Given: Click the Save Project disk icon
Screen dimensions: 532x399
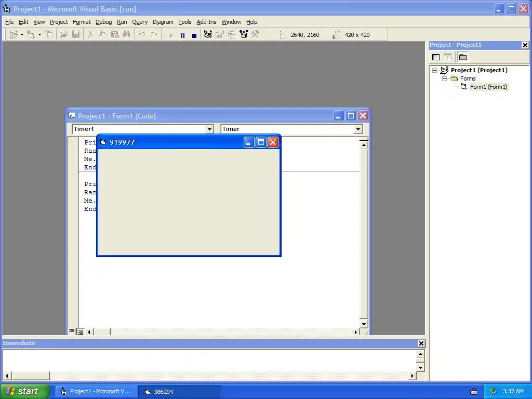Looking at the screenshot, I should coord(76,35).
